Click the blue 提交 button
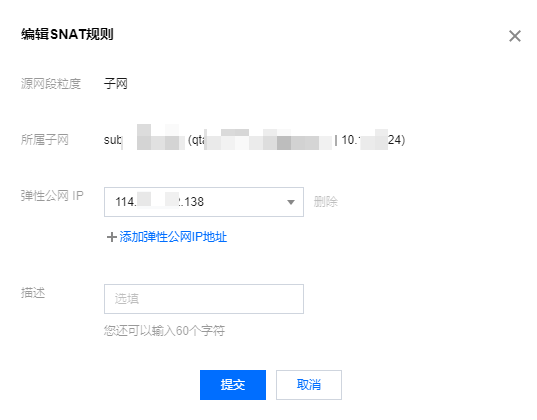This screenshot has width=537, height=420. 233,385
